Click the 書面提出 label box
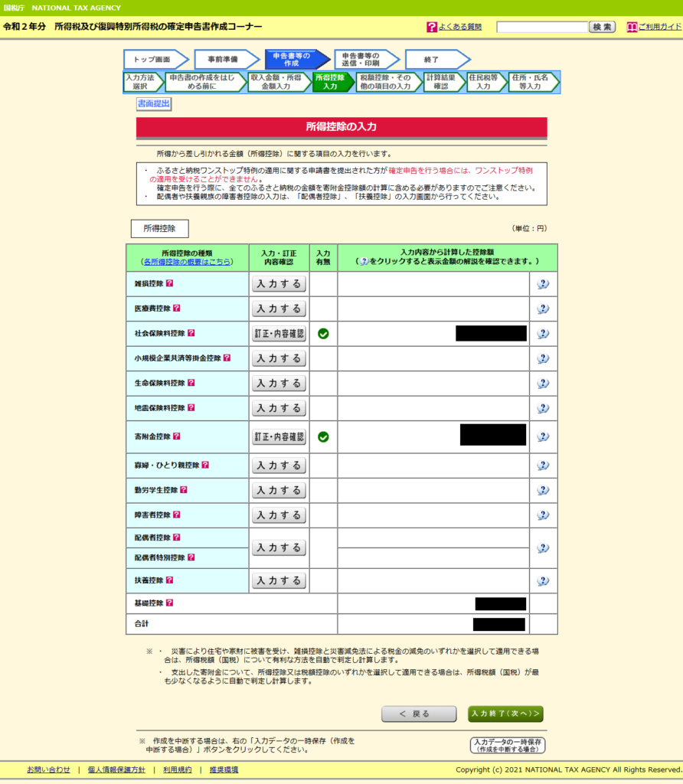683x784 pixels. pyautogui.click(x=154, y=104)
